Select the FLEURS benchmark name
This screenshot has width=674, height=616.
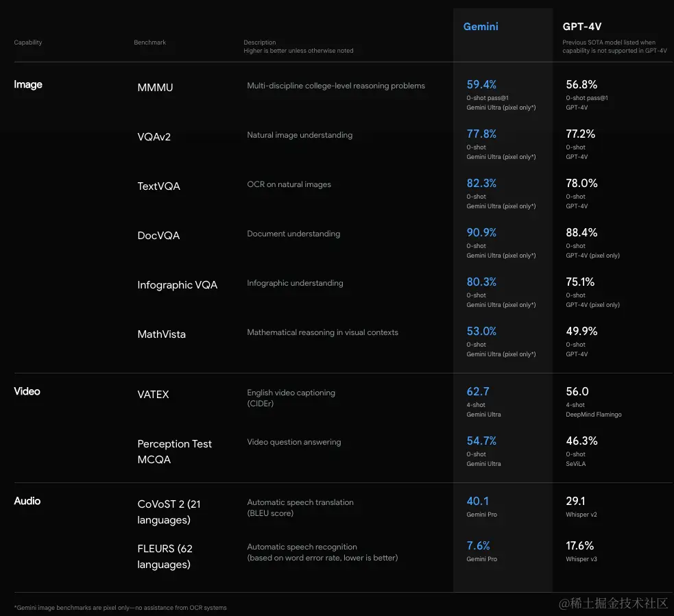click(165, 556)
